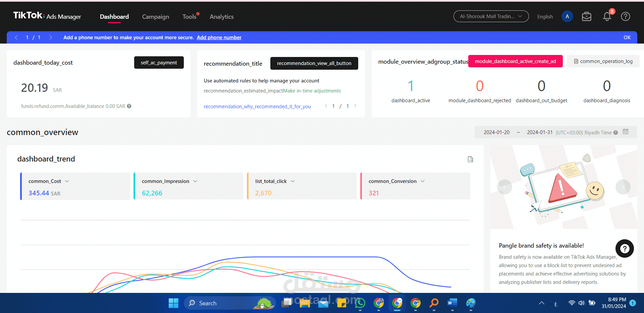The width and height of the screenshot is (644, 313).
Task: Show previous card in announcement carousel
Action: [504, 187]
